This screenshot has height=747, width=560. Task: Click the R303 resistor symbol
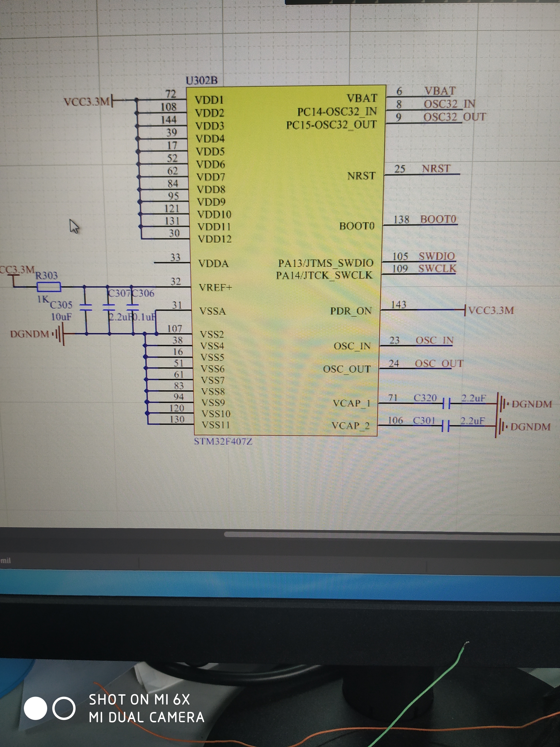[x=49, y=287]
